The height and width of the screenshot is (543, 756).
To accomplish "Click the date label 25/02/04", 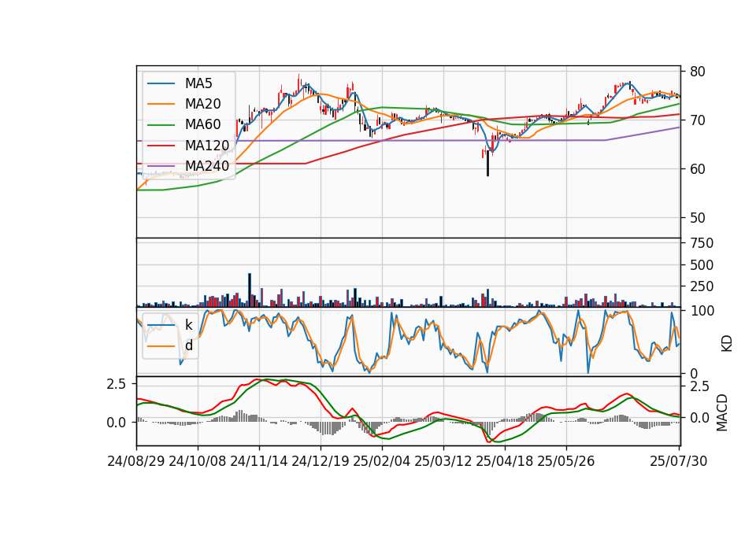I will click(382, 461).
